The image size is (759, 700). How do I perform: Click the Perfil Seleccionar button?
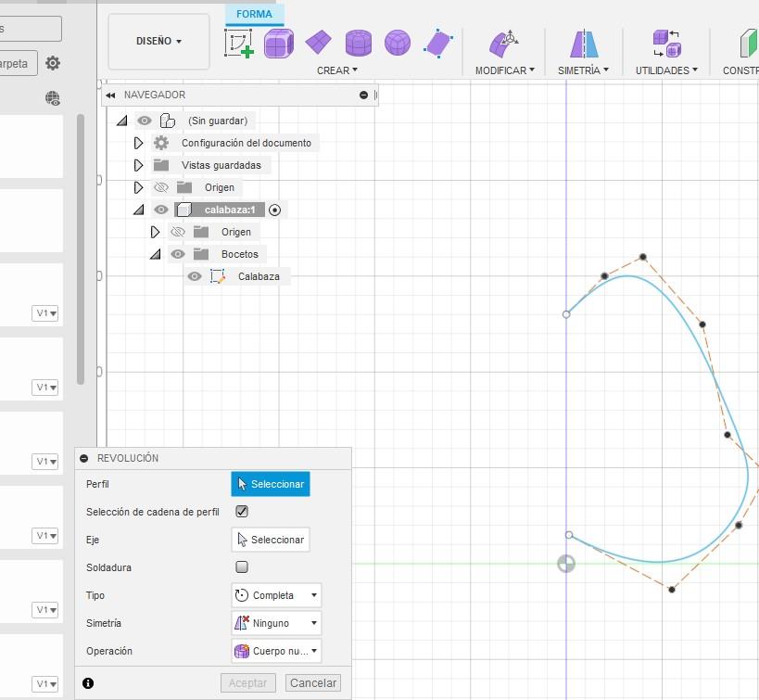tap(271, 484)
